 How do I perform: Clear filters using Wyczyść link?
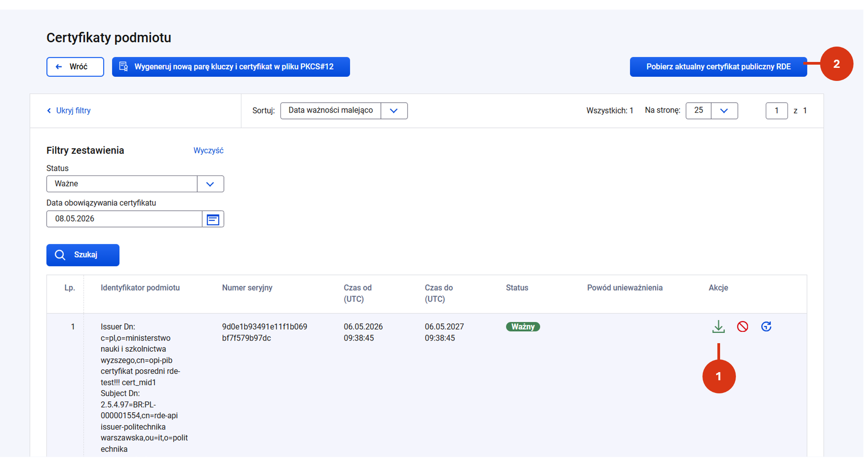209,151
